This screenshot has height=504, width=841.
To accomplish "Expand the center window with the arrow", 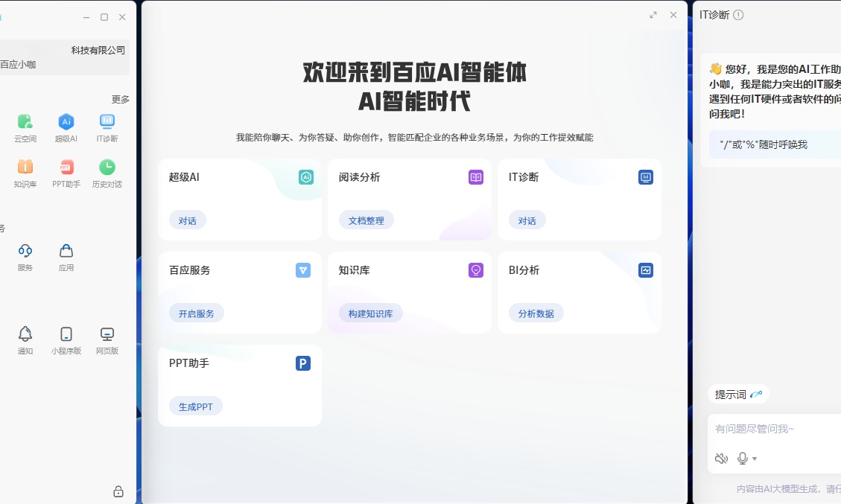I will (653, 14).
